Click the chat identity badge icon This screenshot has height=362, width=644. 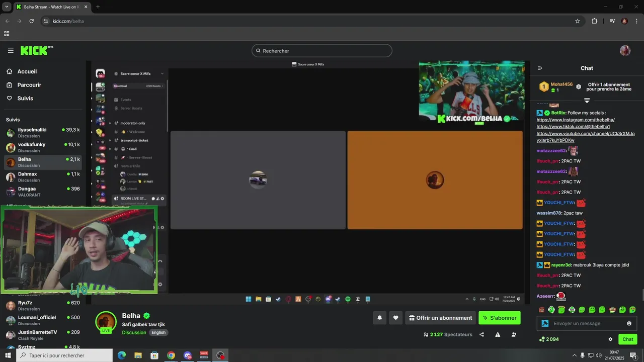click(x=545, y=323)
